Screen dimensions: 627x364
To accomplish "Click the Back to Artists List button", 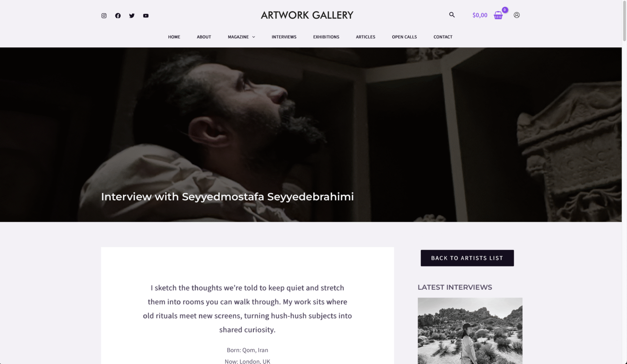I will (x=467, y=258).
